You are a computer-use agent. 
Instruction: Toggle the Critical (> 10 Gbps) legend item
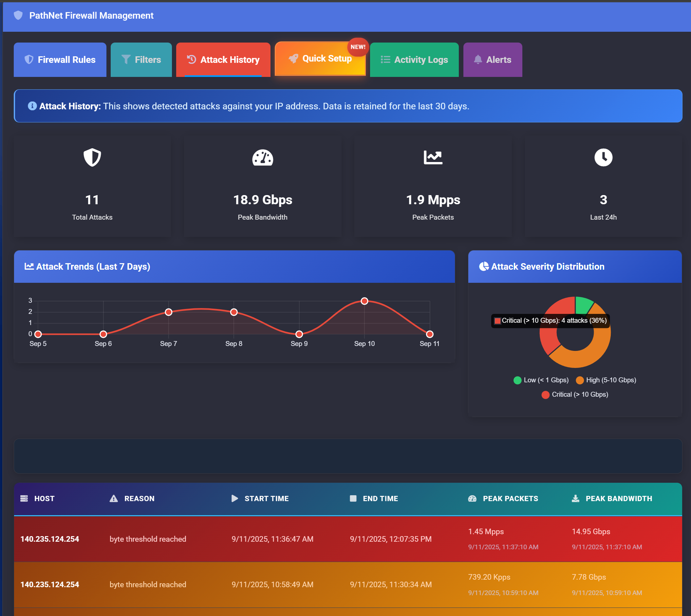(575, 394)
